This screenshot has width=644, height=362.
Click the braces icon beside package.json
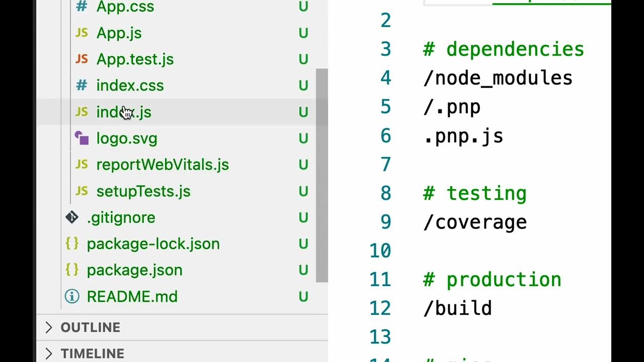pyautogui.click(x=72, y=270)
